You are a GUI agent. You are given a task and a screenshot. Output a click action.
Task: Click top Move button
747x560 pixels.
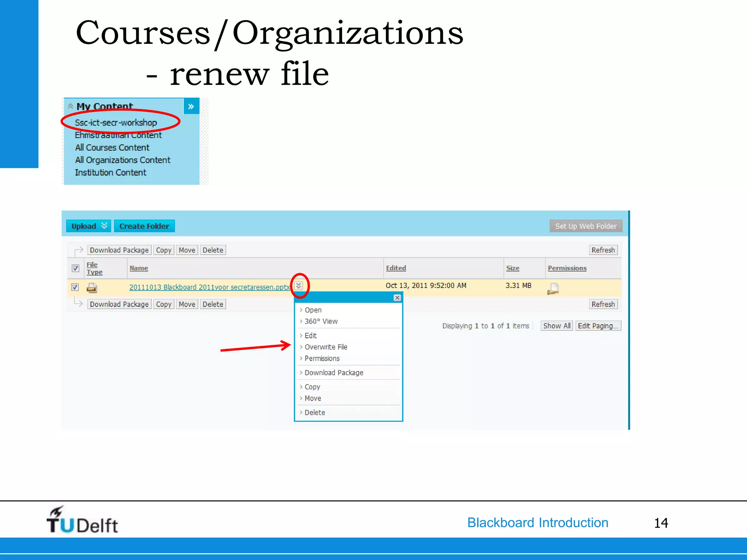pos(187,250)
